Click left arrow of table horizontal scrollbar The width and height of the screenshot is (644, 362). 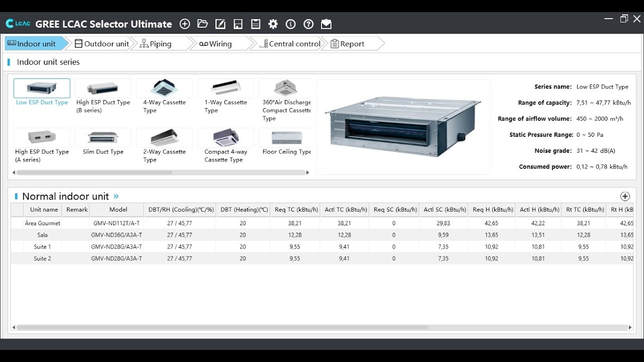tap(14, 327)
